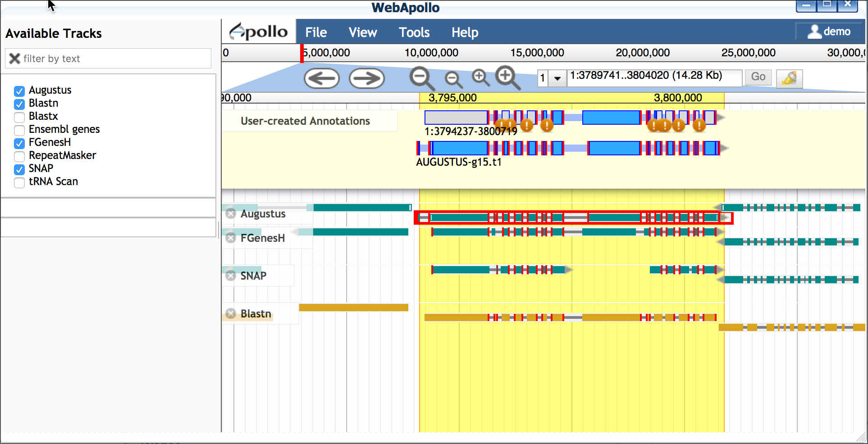Open the Help menu
Screen dimensions: 868x444
465,32
